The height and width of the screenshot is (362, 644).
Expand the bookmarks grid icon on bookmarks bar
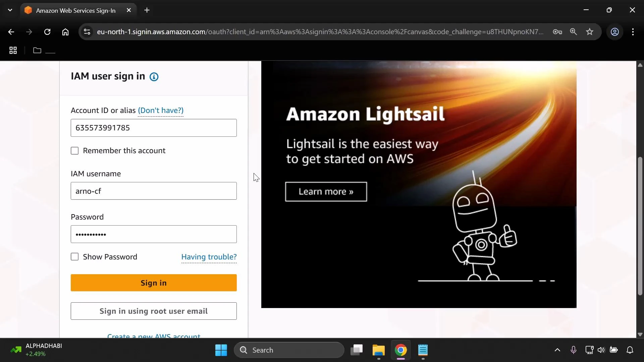tap(13, 50)
